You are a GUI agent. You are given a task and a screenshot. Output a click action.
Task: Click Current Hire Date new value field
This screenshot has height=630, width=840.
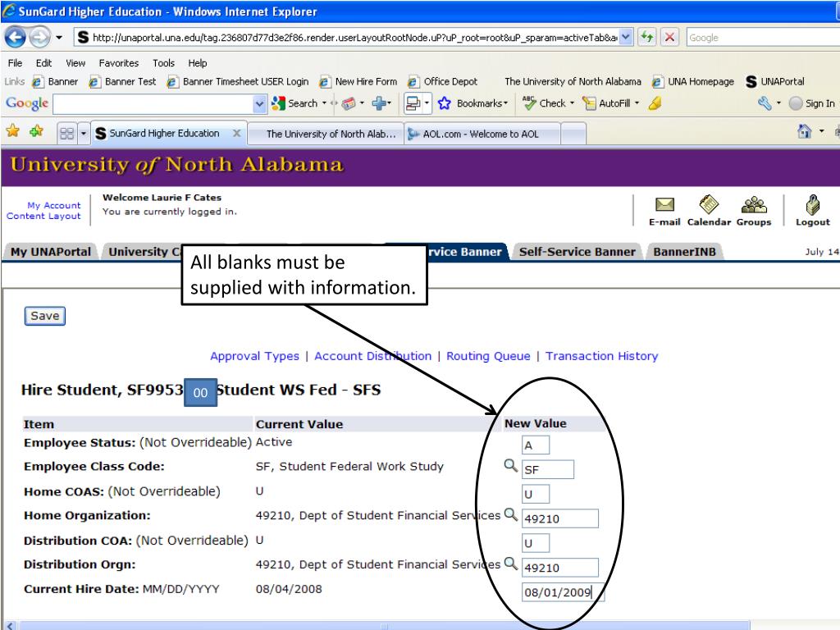(x=563, y=592)
